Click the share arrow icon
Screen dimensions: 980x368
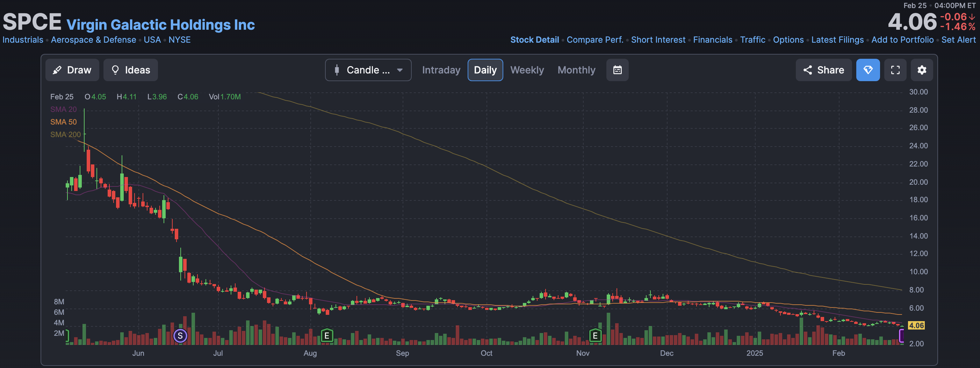point(807,70)
